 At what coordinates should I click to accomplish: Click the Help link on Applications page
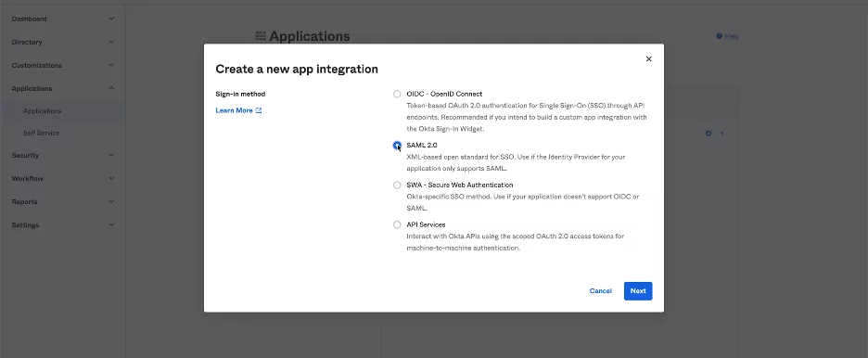click(732, 36)
